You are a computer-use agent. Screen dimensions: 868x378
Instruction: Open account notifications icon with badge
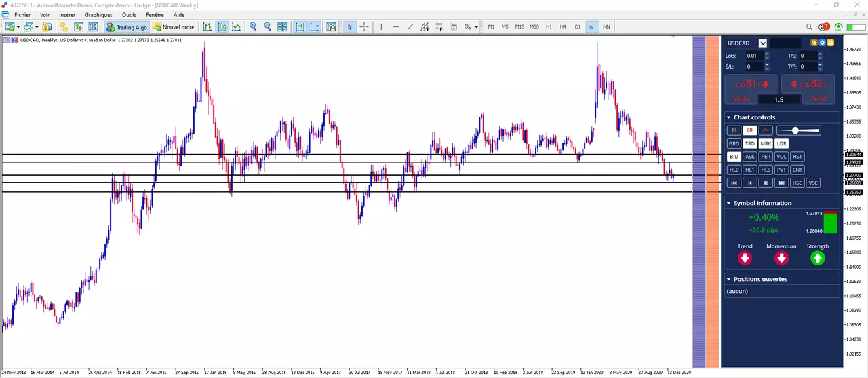pos(823,27)
